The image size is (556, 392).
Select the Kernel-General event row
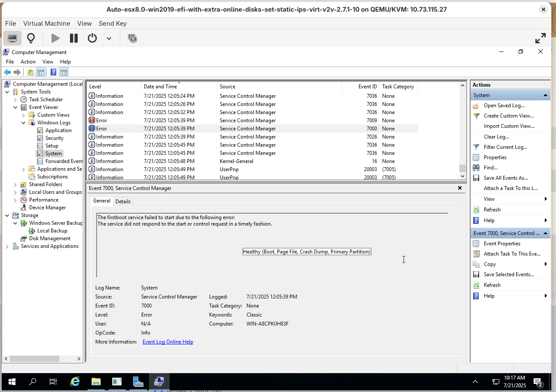(253, 161)
